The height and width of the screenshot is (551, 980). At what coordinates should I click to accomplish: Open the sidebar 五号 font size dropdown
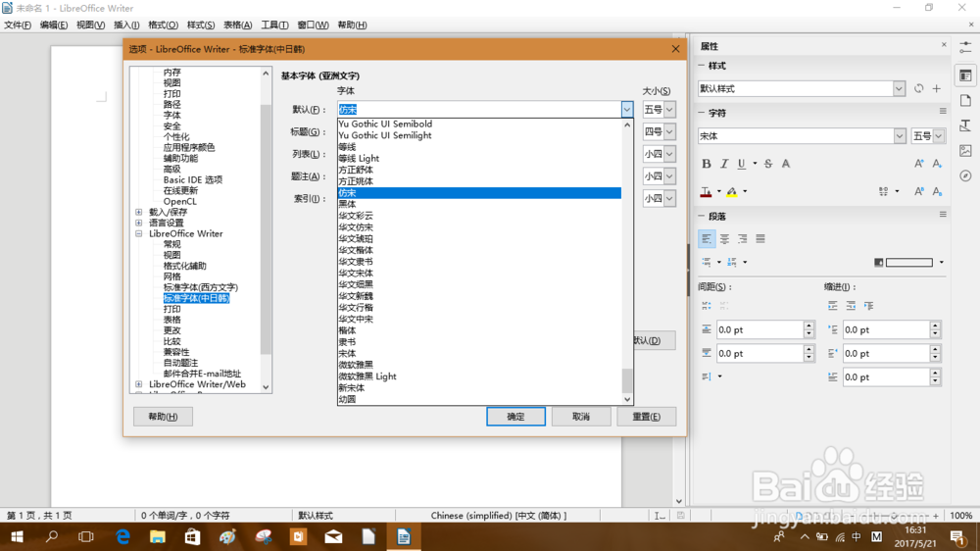point(939,135)
